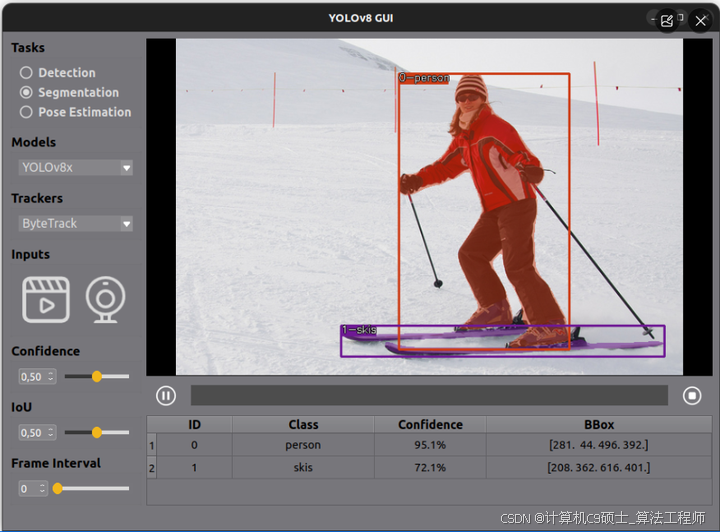
Task: Click the Frame Interval slider handle
Action: 57,488
